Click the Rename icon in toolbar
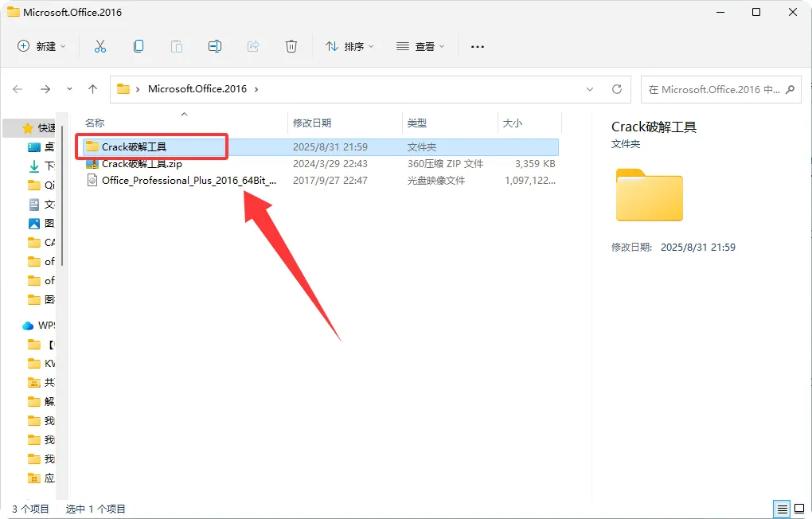This screenshot has width=812, height=519. click(215, 46)
